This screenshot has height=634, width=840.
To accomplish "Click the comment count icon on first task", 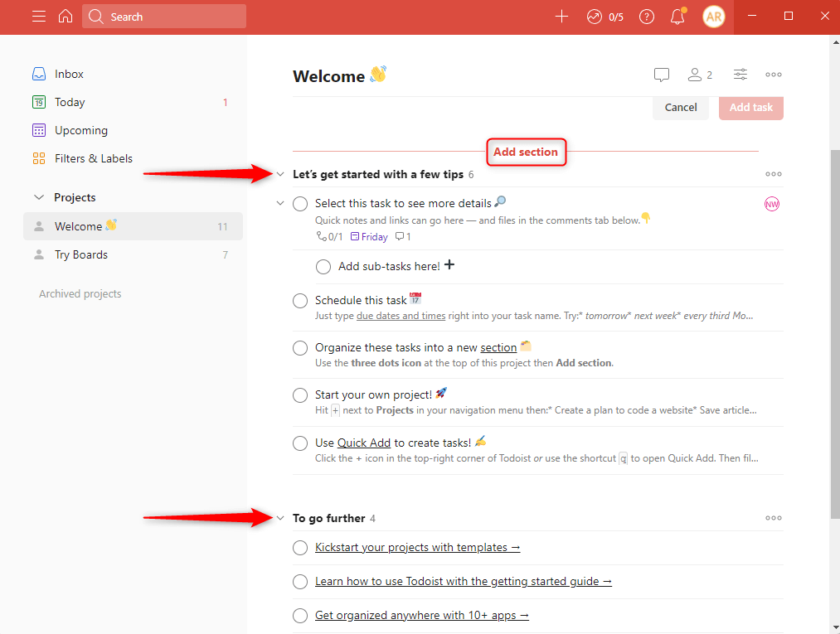I will pyautogui.click(x=403, y=237).
